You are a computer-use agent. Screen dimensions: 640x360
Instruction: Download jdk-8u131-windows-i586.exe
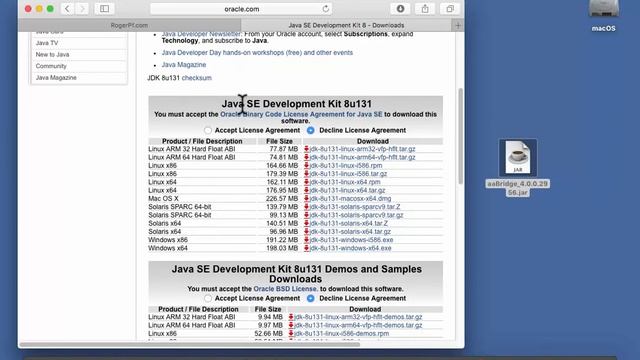coord(351,240)
